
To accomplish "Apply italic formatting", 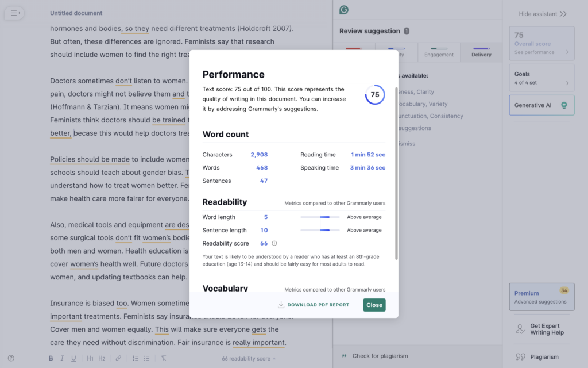I will (x=61, y=358).
